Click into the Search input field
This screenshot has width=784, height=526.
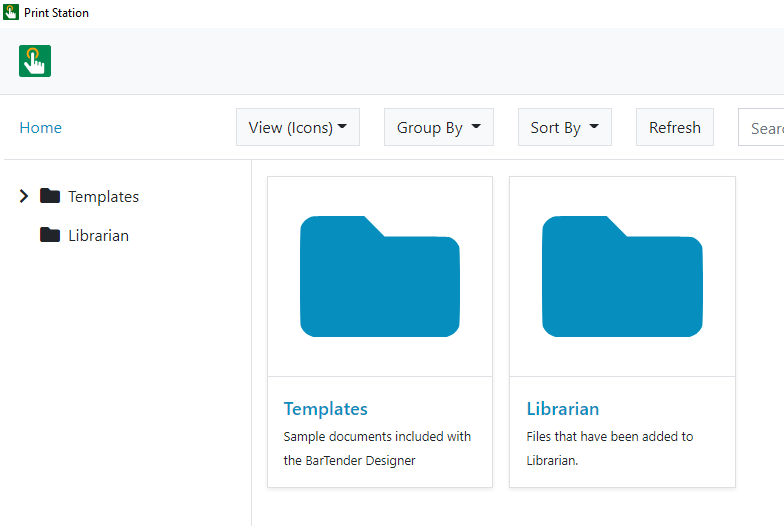click(x=761, y=127)
